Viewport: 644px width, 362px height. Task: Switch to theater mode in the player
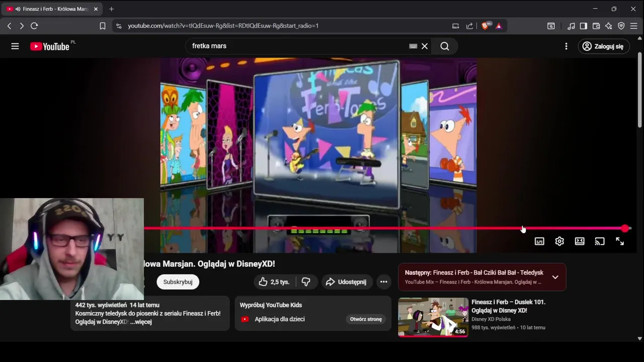[x=580, y=241]
